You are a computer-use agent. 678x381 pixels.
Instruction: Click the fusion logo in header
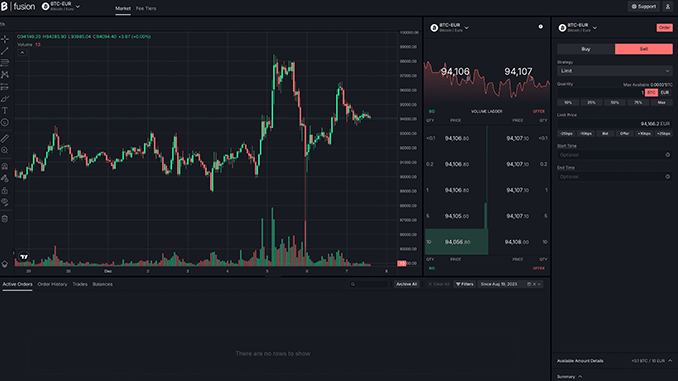click(x=18, y=6)
